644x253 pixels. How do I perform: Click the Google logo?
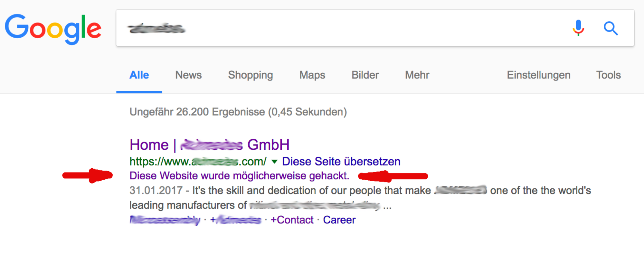pyautogui.click(x=53, y=29)
